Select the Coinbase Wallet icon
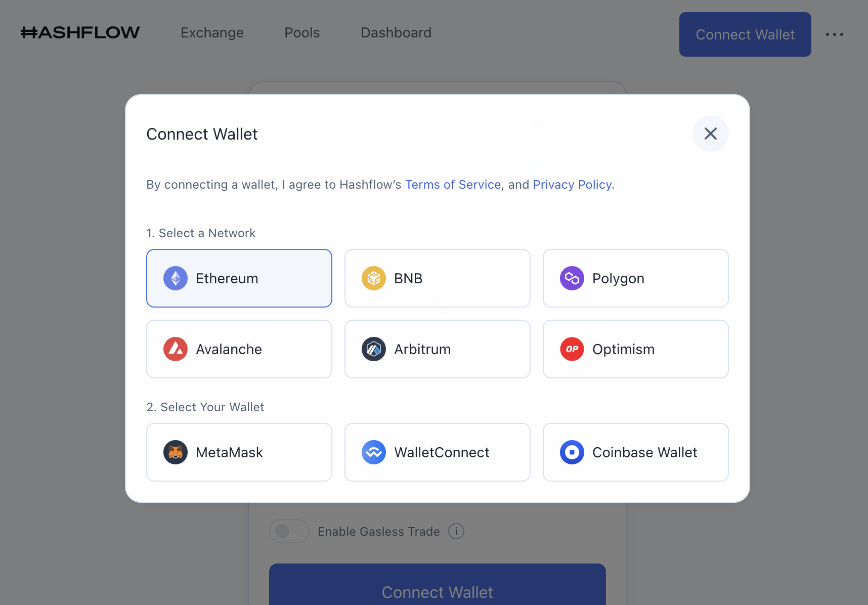 tap(572, 452)
